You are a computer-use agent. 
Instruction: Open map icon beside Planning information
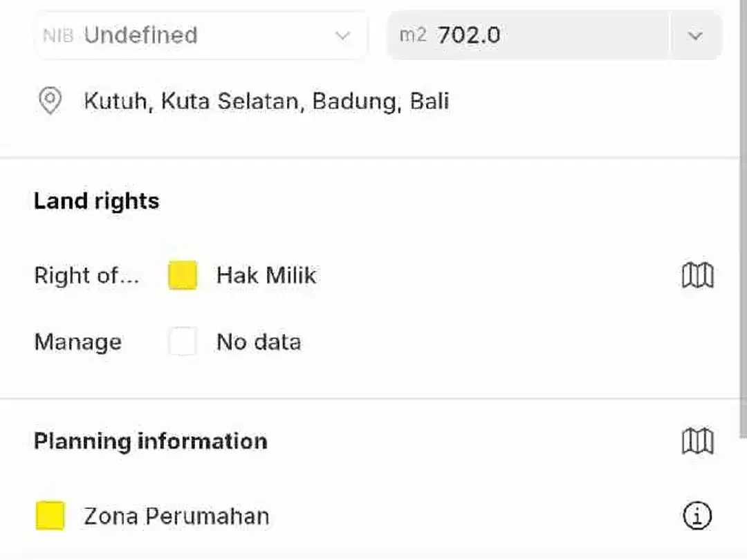(697, 441)
